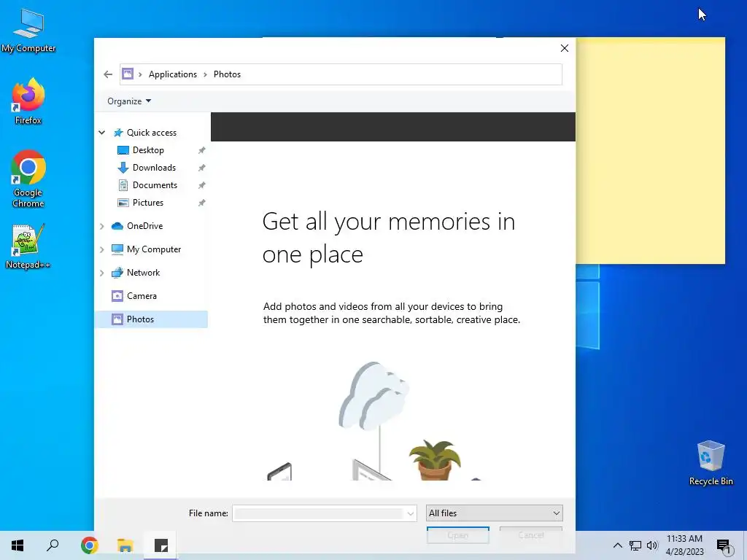The width and height of the screenshot is (747, 560).
Task: Open the Organize dropdown menu
Action: [x=129, y=101]
